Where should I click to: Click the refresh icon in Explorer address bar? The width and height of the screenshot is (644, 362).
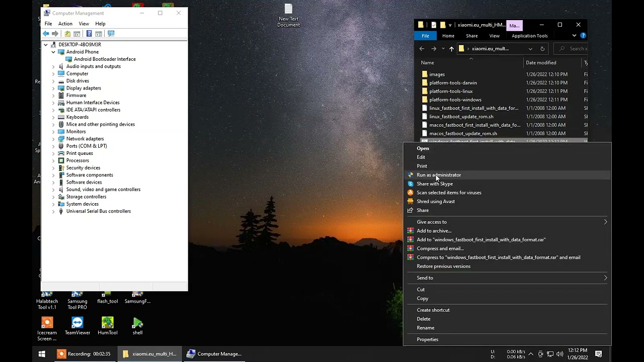pyautogui.click(x=542, y=49)
